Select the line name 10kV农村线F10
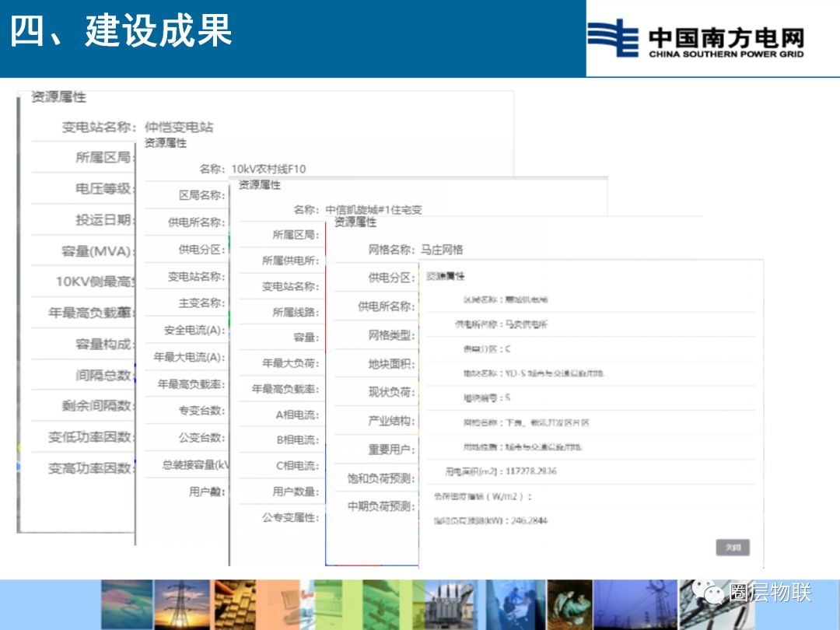This screenshot has width=840, height=630. pos(268,169)
